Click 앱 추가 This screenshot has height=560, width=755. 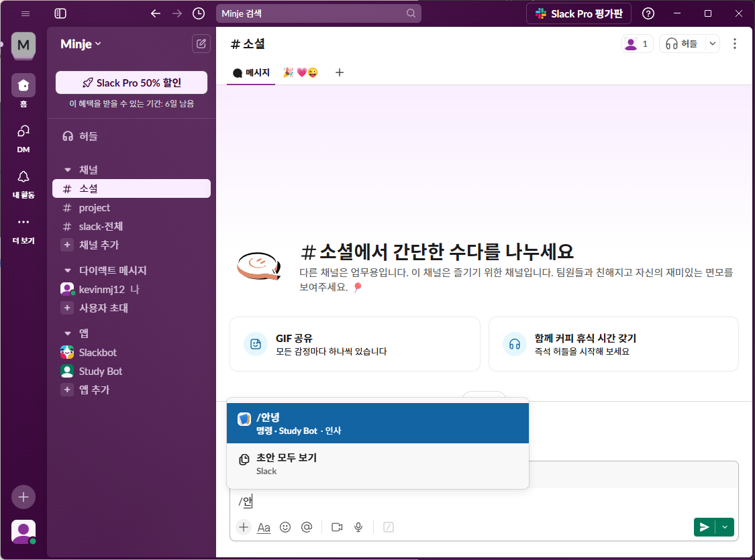click(132, 390)
